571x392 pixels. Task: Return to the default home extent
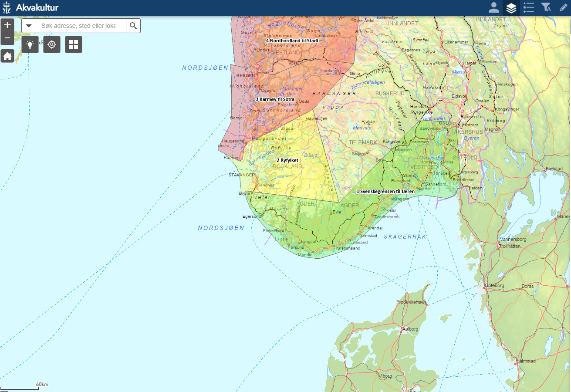tap(7, 56)
